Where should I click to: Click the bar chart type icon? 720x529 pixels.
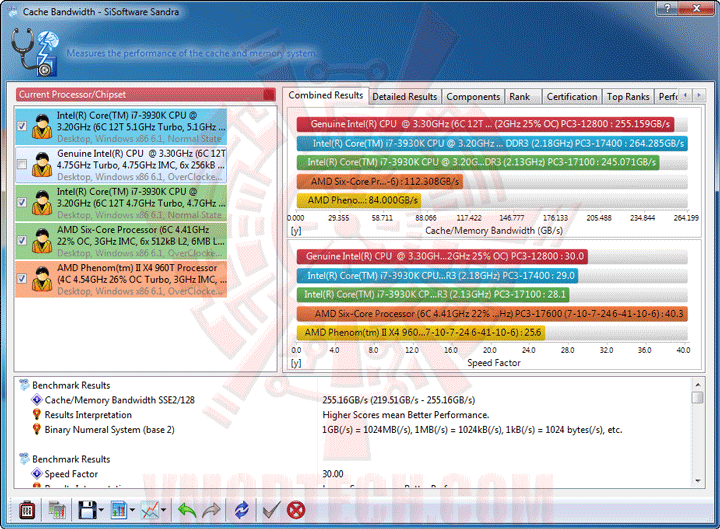tap(118, 510)
